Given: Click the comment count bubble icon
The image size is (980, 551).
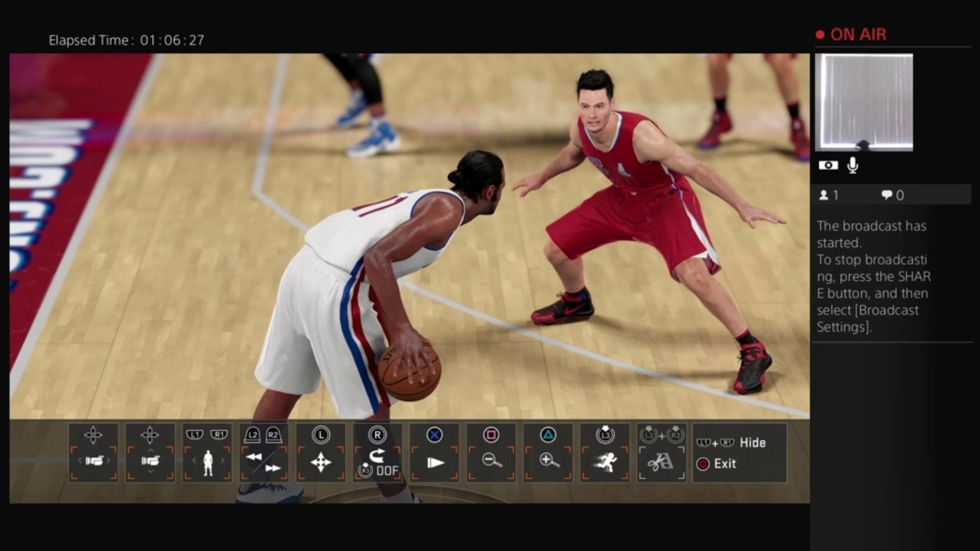Looking at the screenshot, I should tap(887, 195).
